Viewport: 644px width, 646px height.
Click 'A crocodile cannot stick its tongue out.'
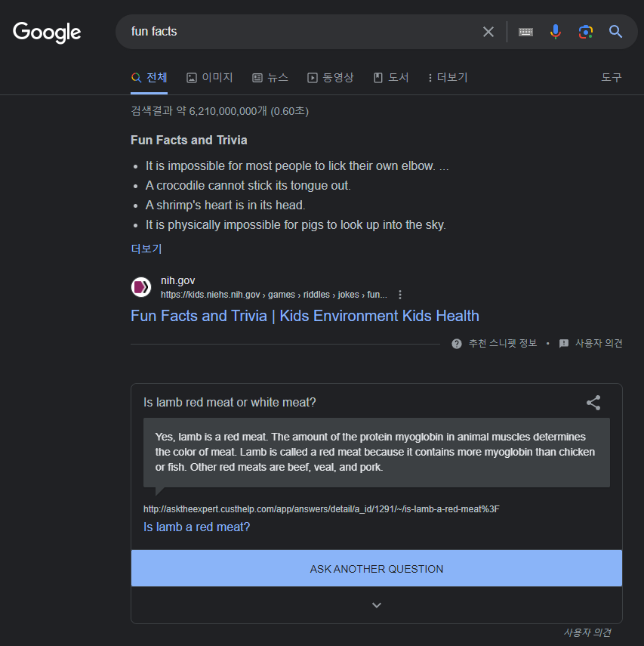[248, 186]
